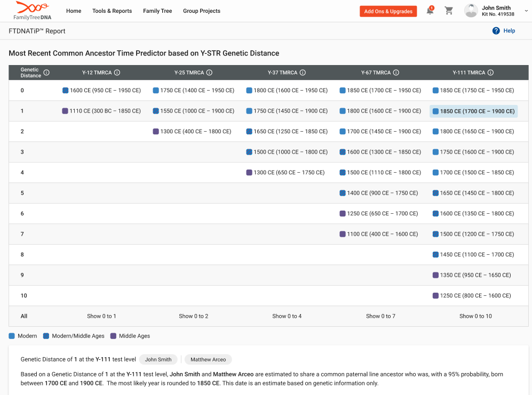Open the notifications bell

tap(430, 11)
